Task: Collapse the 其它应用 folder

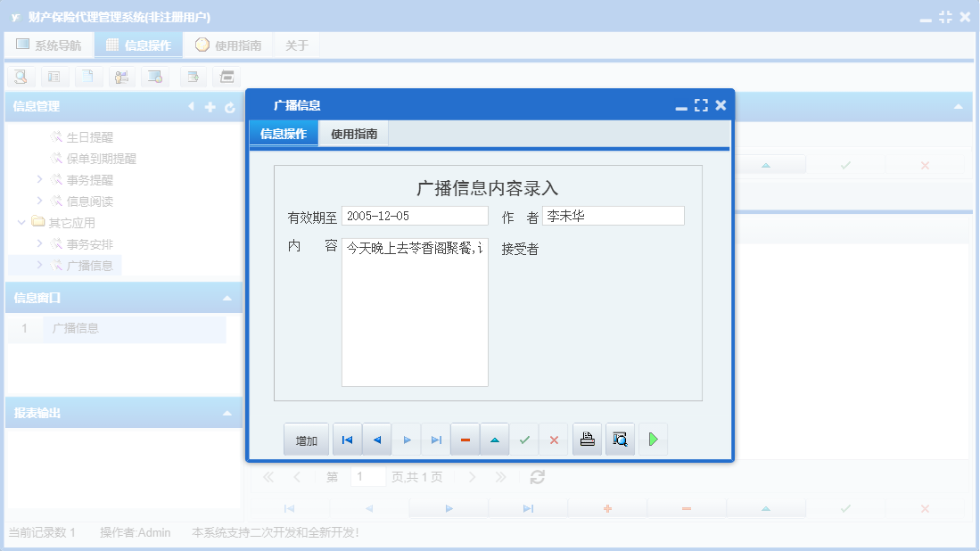Action: coord(21,222)
